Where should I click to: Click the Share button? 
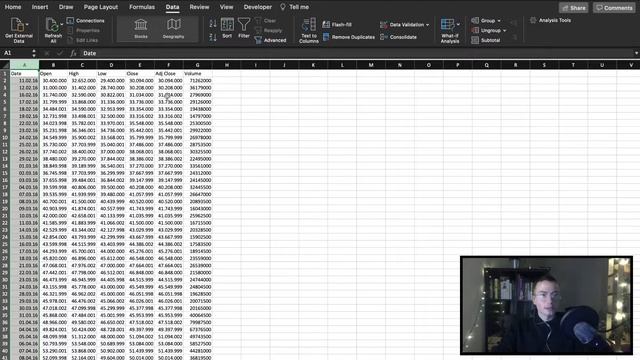(573, 8)
